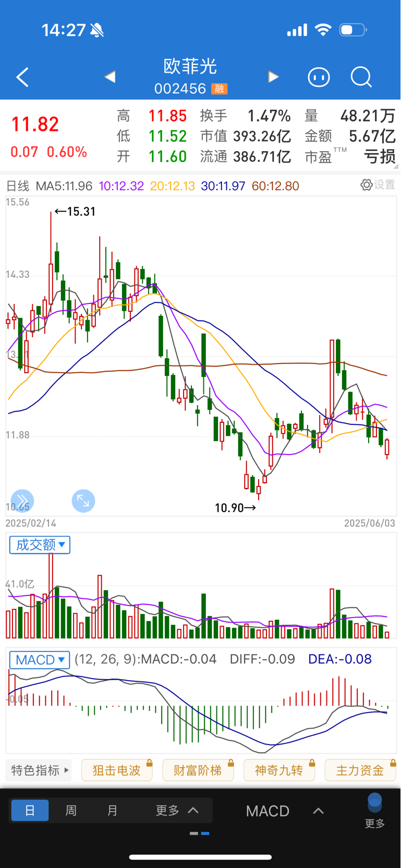The width and height of the screenshot is (401, 868).
Task: Go back with the left chevron
Action: pyautogui.click(x=22, y=77)
